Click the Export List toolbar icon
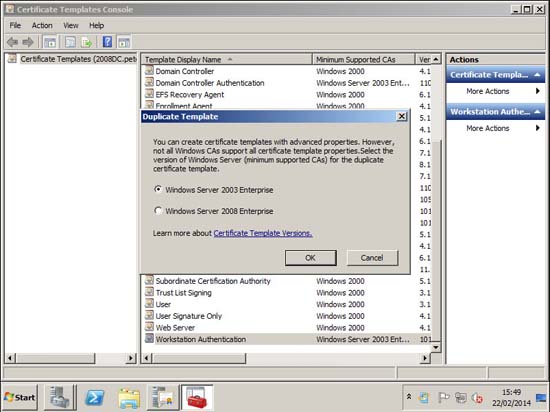The height and width of the screenshot is (412, 550). [87, 42]
